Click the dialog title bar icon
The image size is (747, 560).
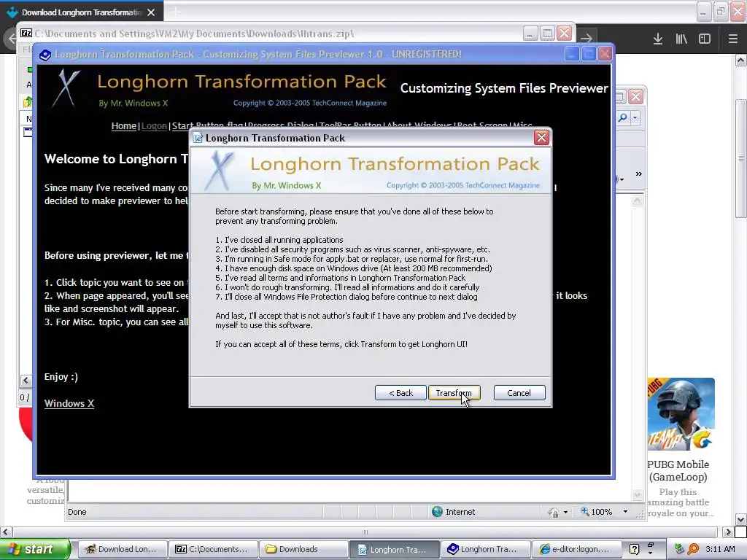(x=198, y=138)
